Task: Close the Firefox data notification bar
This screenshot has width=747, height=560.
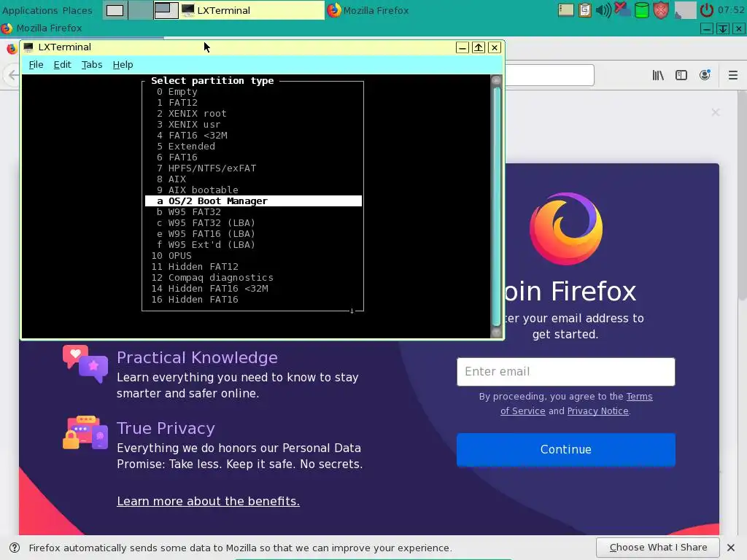Action: tap(731, 548)
